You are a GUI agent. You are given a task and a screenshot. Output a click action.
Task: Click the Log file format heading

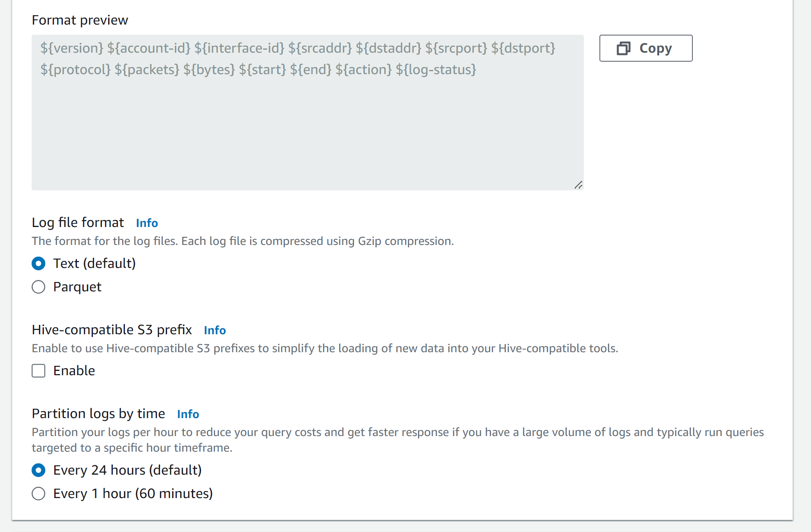tap(78, 223)
